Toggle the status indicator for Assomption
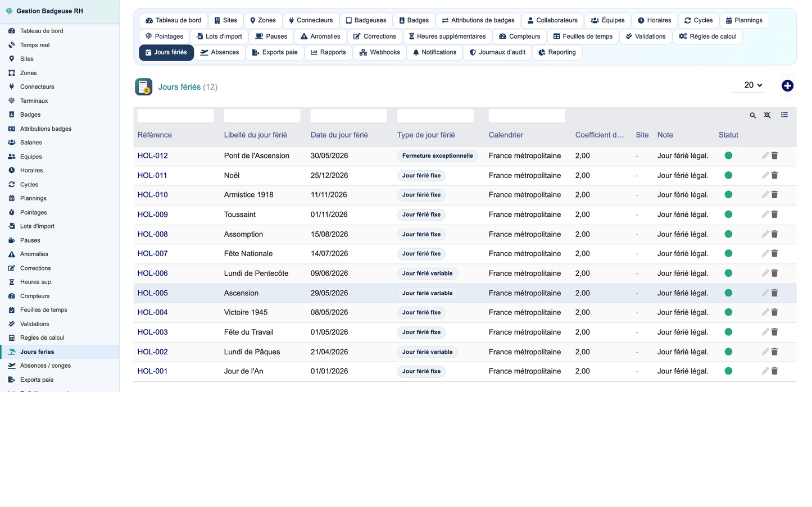 (x=728, y=234)
